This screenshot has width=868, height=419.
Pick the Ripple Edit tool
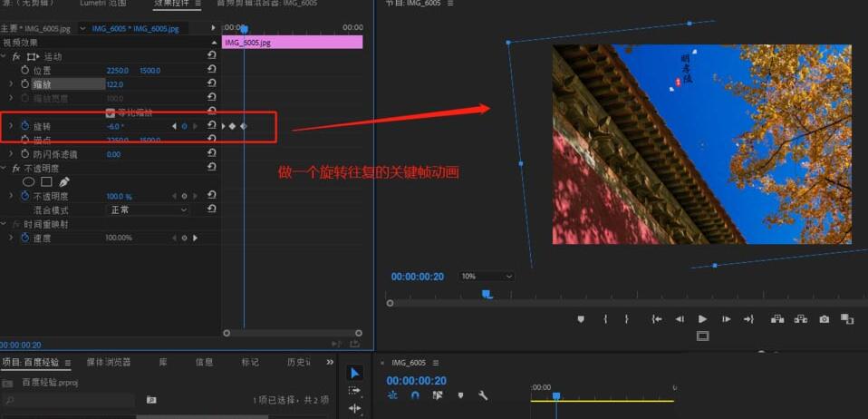coord(354,409)
